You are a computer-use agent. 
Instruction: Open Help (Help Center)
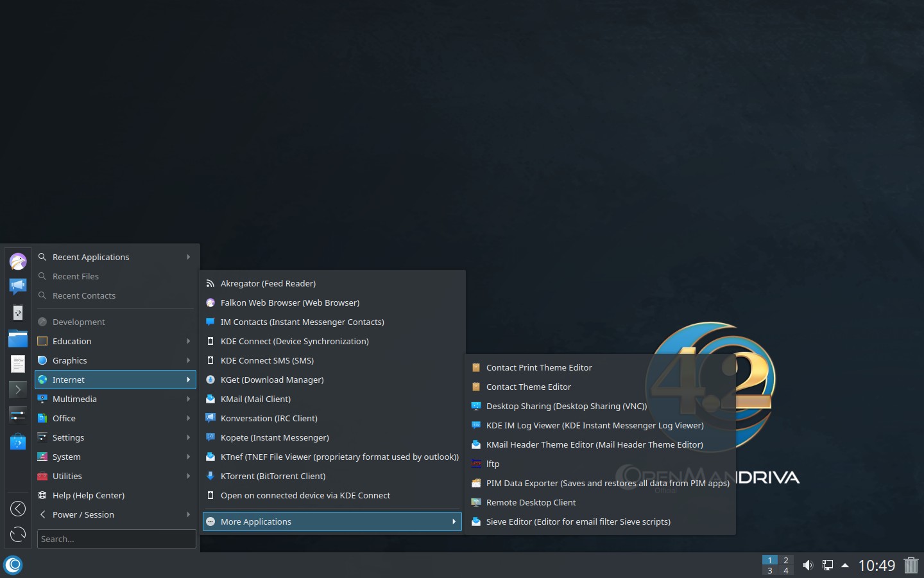tap(89, 495)
